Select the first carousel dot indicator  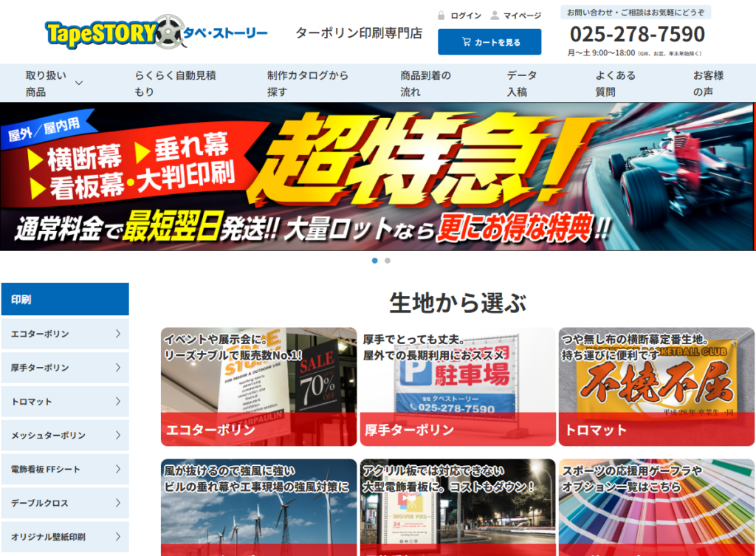tap(375, 261)
